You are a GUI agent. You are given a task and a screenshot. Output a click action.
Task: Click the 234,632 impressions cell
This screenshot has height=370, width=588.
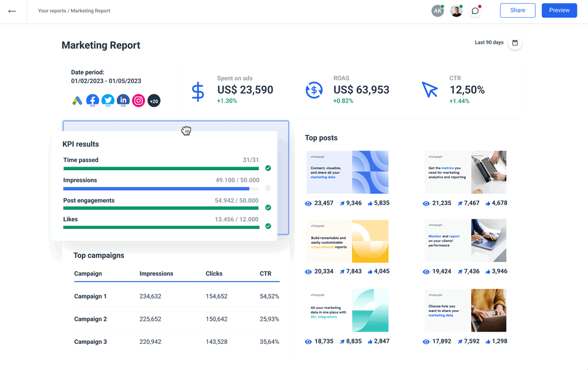pos(151,296)
